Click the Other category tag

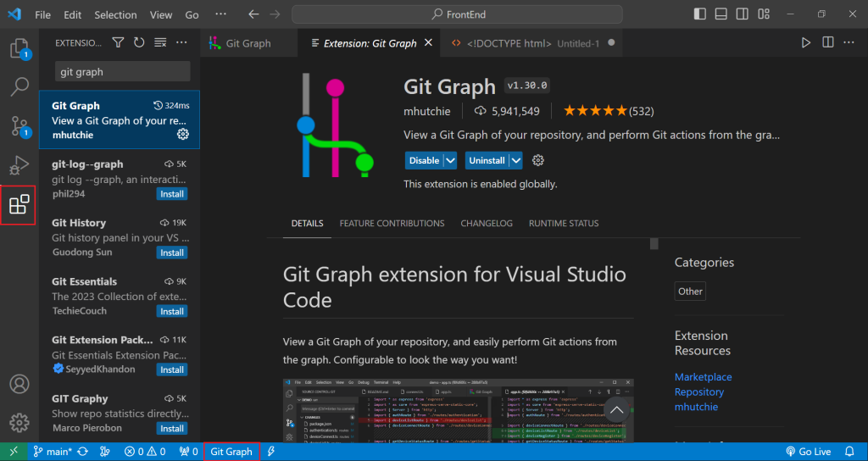(x=690, y=292)
